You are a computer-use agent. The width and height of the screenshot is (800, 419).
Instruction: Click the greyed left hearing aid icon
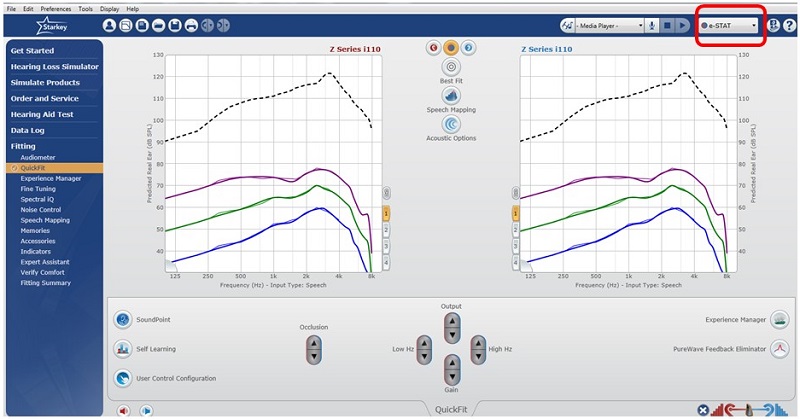point(207,25)
